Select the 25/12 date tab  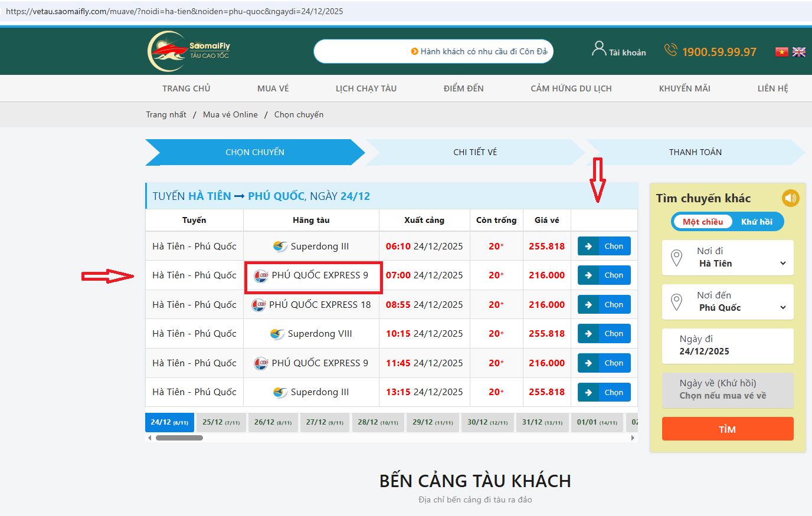(221, 422)
